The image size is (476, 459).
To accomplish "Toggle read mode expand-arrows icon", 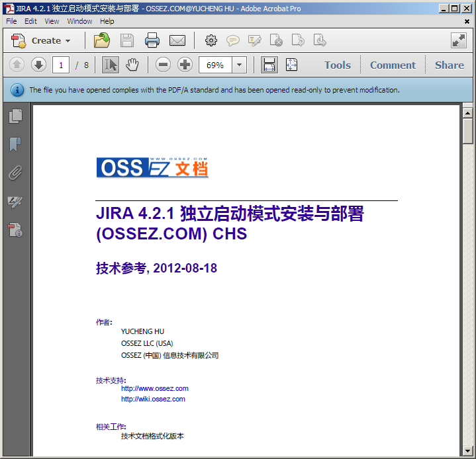I will [x=458, y=40].
